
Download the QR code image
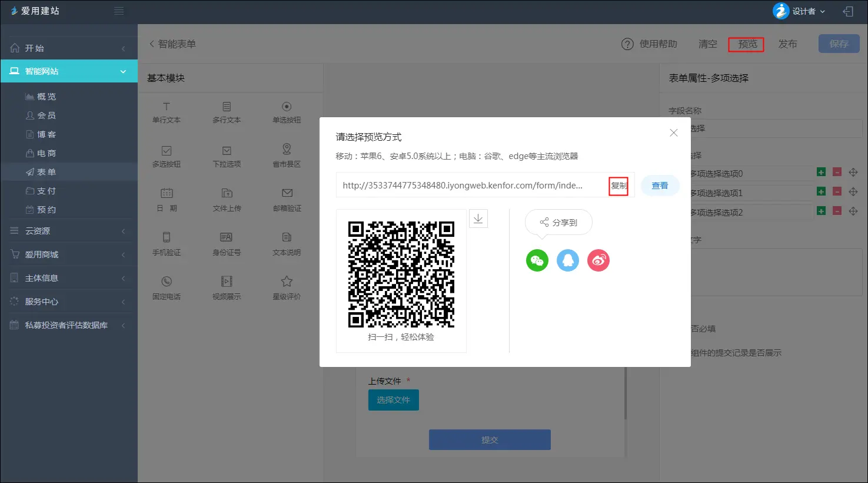click(478, 219)
